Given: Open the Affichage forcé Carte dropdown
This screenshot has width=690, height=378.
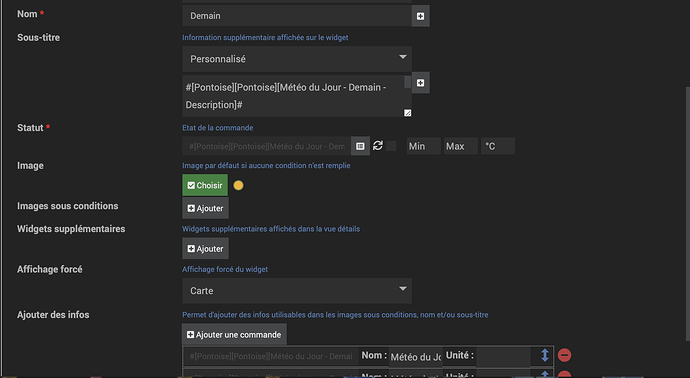Looking at the screenshot, I should pos(297,290).
